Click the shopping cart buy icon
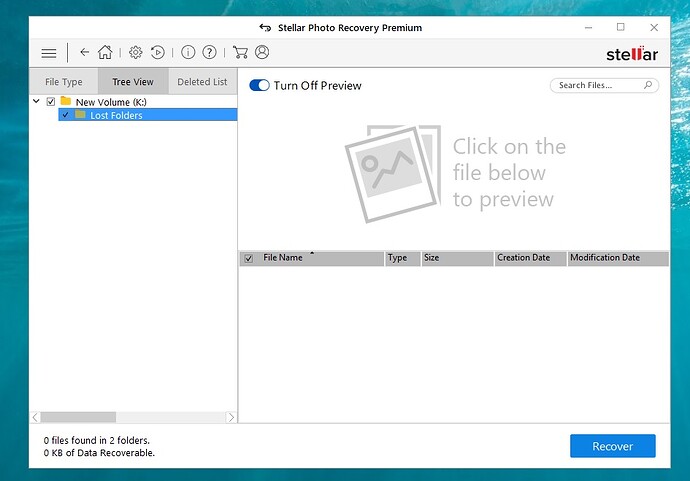Screen dimensions: 690x481 tap(240, 52)
